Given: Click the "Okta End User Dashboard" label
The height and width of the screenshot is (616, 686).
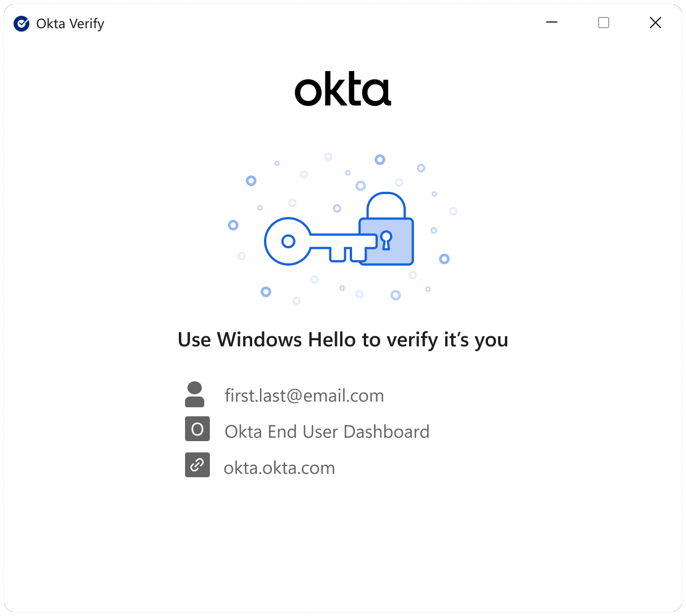Looking at the screenshot, I should point(327,432).
